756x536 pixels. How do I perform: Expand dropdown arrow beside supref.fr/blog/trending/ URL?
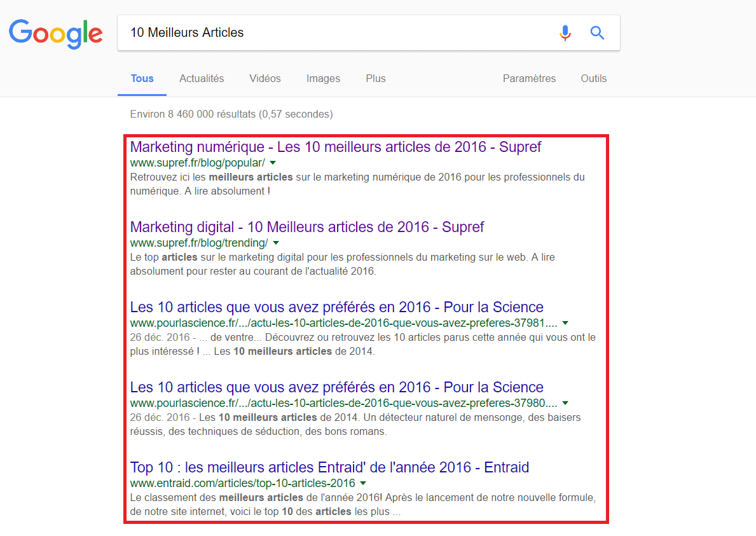tap(276, 243)
